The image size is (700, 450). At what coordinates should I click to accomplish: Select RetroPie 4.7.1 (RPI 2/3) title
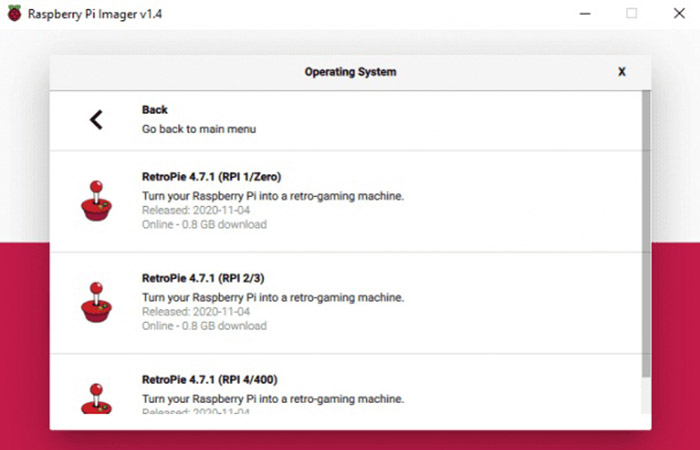tap(203, 278)
